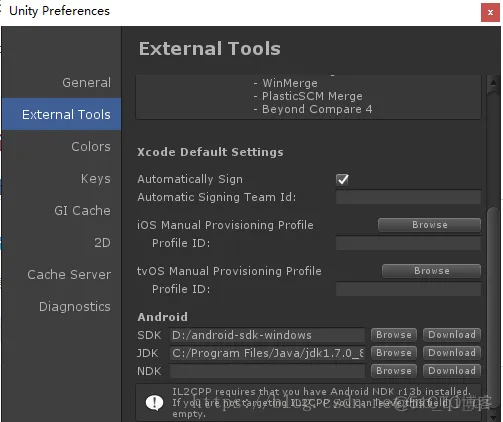The height and width of the screenshot is (422, 503).
Task: Click the Android SDK path field
Action: [x=267, y=335]
